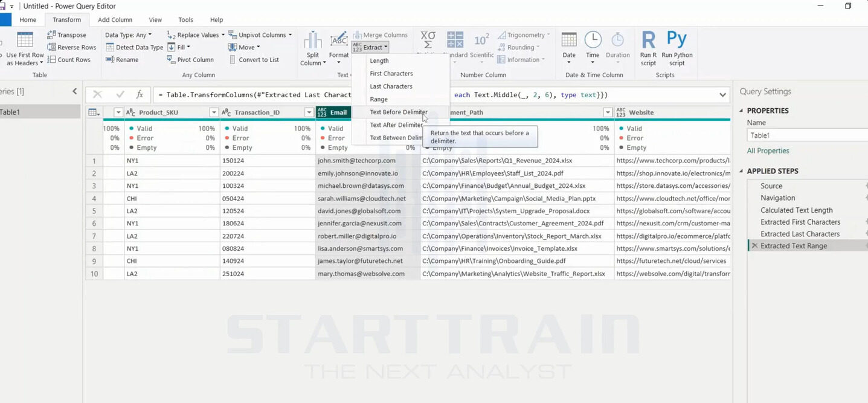Switch to the Help tab
The image size is (868, 403).
pyautogui.click(x=216, y=20)
